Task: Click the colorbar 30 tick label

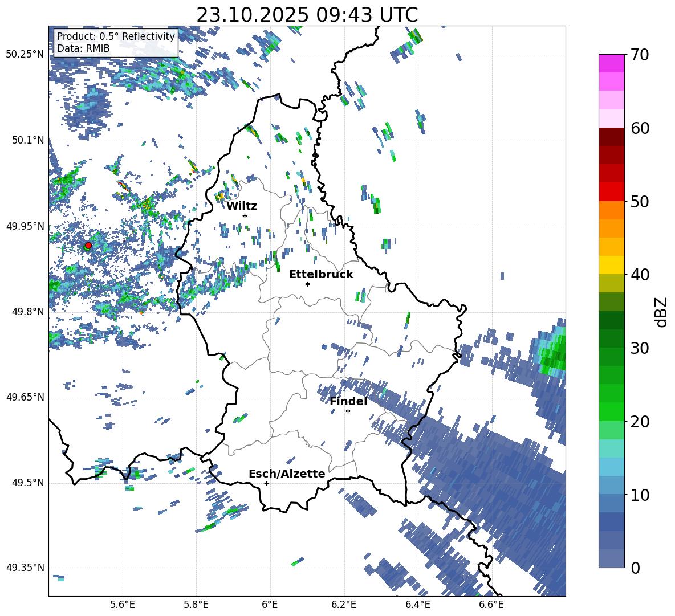Action: pyautogui.click(x=640, y=348)
